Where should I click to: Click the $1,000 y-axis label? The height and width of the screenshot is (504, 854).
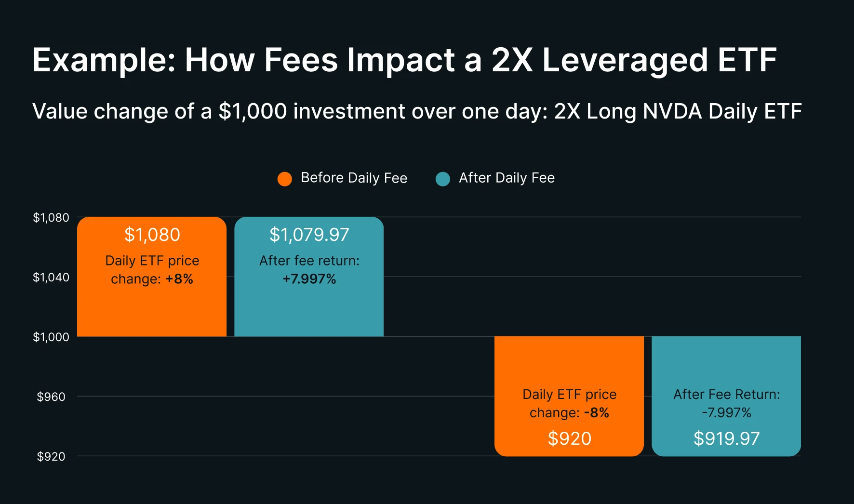click(x=51, y=337)
